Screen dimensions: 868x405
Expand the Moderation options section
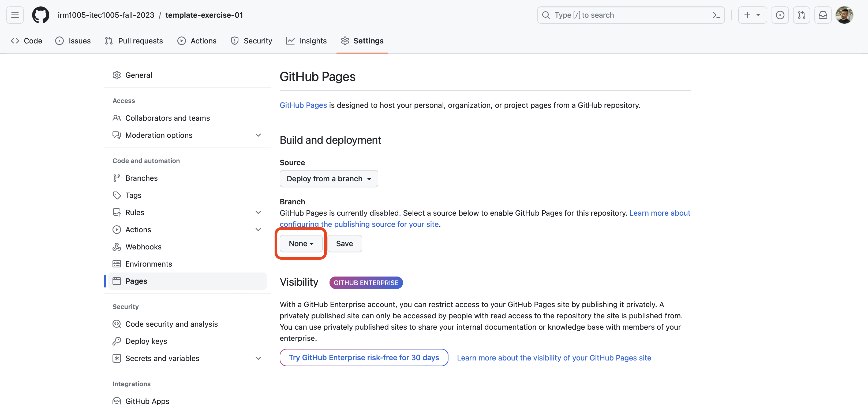159,135
